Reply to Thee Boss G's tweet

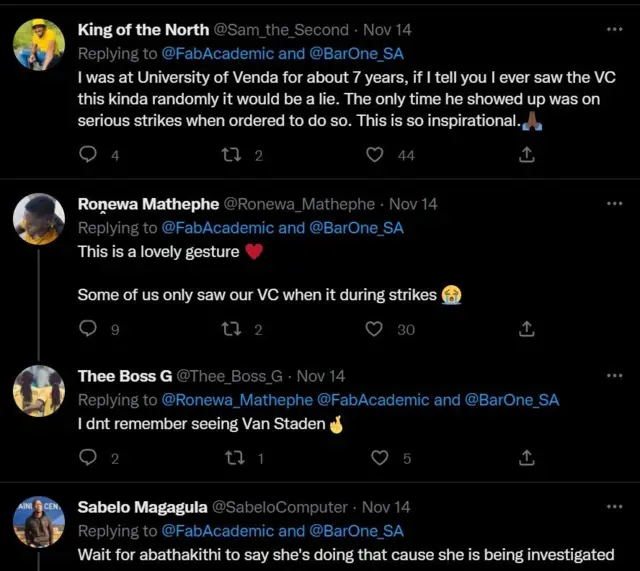pyautogui.click(x=88, y=458)
